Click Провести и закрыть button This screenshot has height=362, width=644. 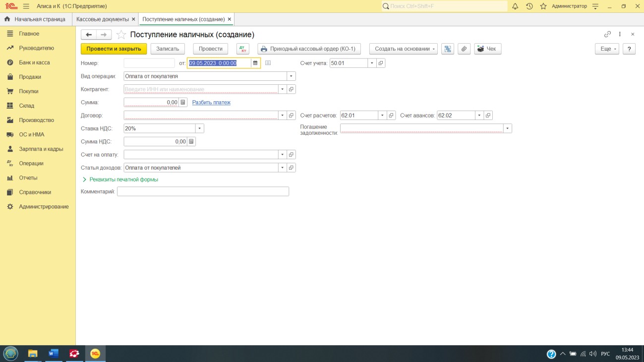pos(114,49)
